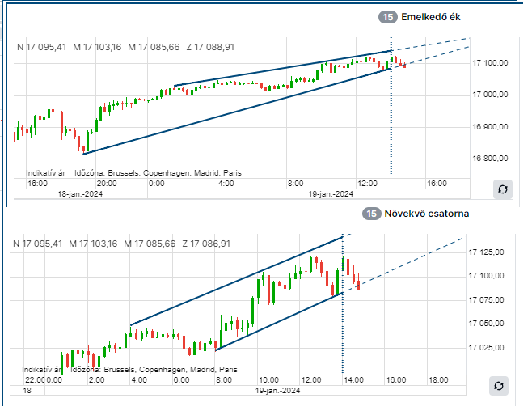This screenshot has width=532, height=411.
Task: Select 16 900,00 price label on top chart
Action: pyautogui.click(x=490, y=126)
